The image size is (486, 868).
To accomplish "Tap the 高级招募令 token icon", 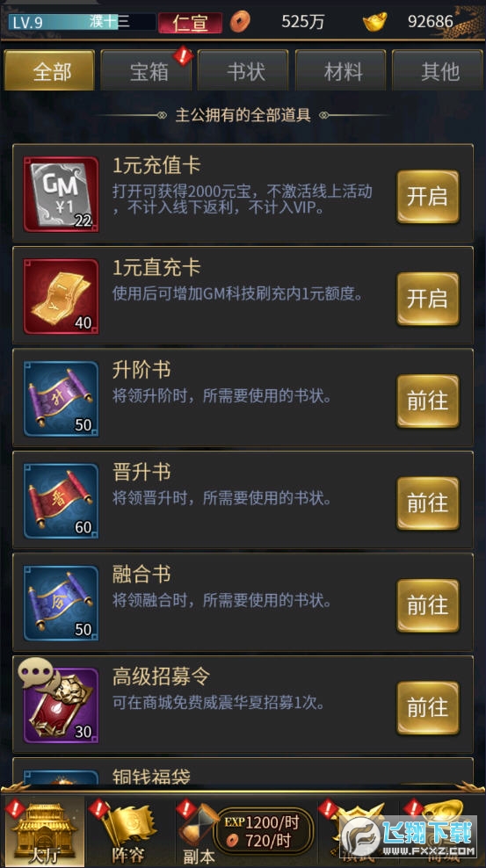I will (x=61, y=705).
